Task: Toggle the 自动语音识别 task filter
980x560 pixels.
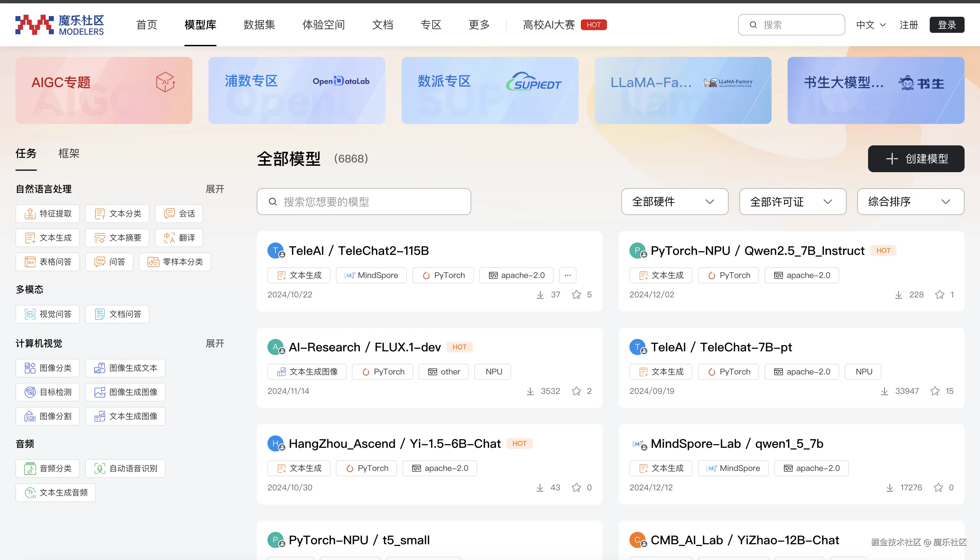Action: coord(125,469)
